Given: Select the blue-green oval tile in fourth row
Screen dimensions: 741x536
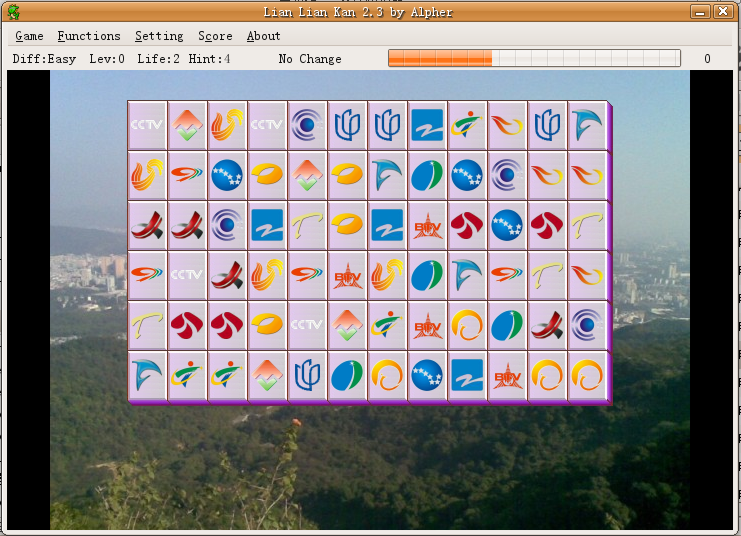Looking at the screenshot, I should coord(427,276).
